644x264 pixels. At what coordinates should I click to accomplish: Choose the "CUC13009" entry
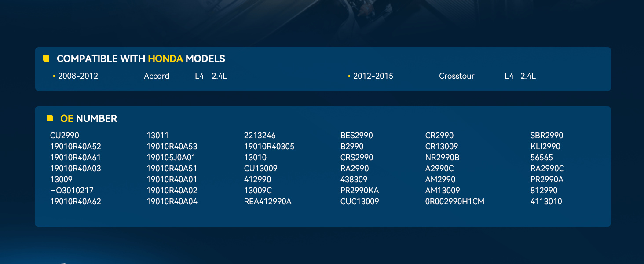(360, 202)
